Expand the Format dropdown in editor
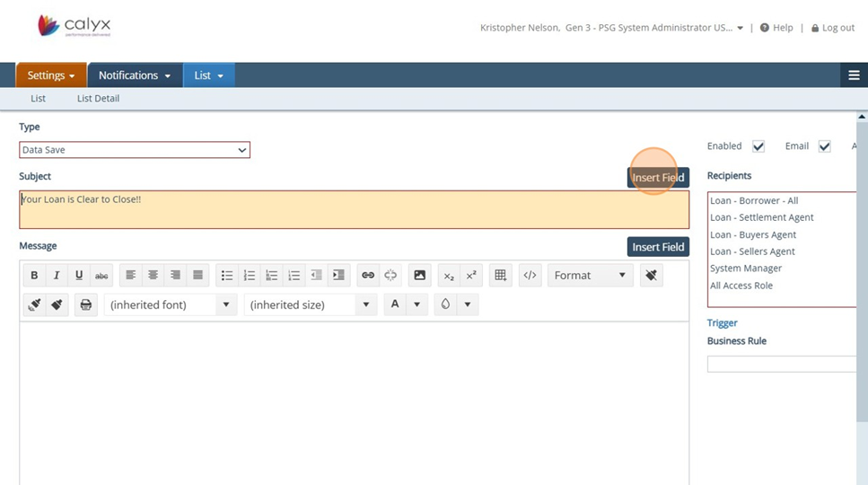868x485 pixels. (590, 276)
